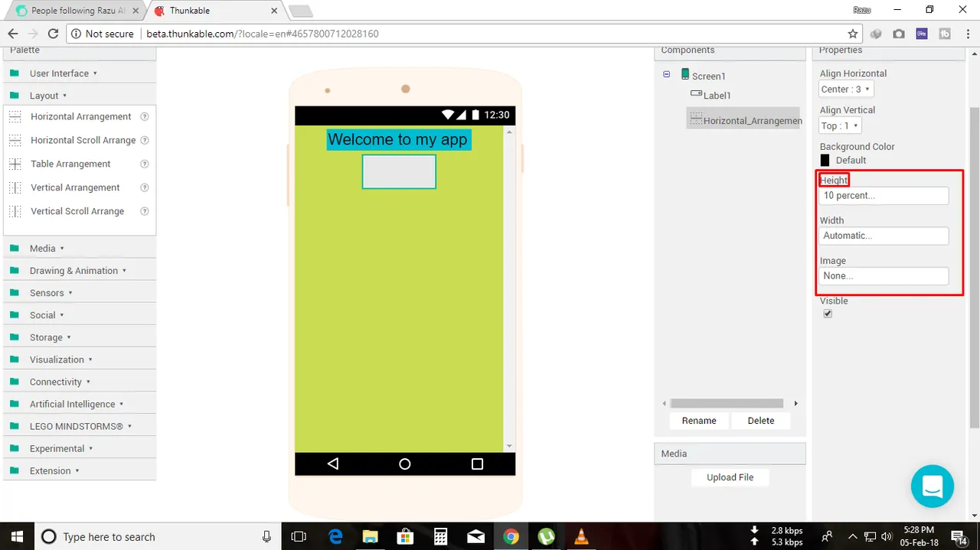This screenshot has height=550, width=980.
Task: Click the help icon beside Table Arrangement
Action: 145,164
